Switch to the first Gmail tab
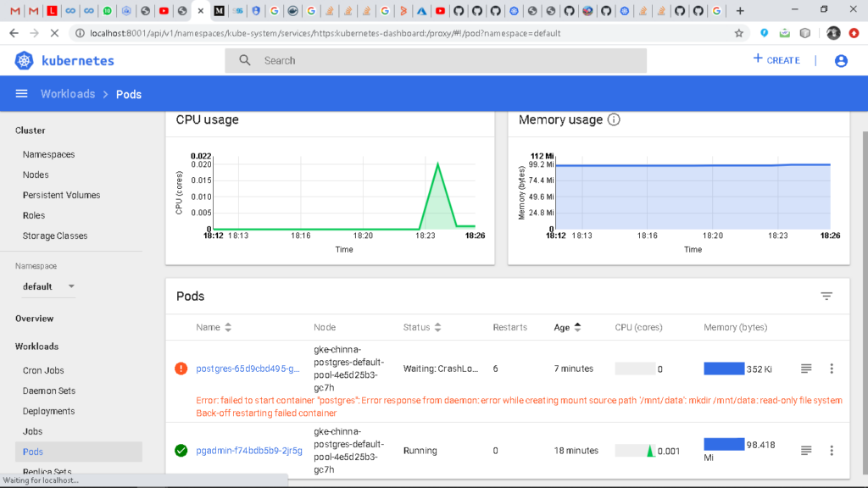The image size is (868, 488). coord(15,10)
